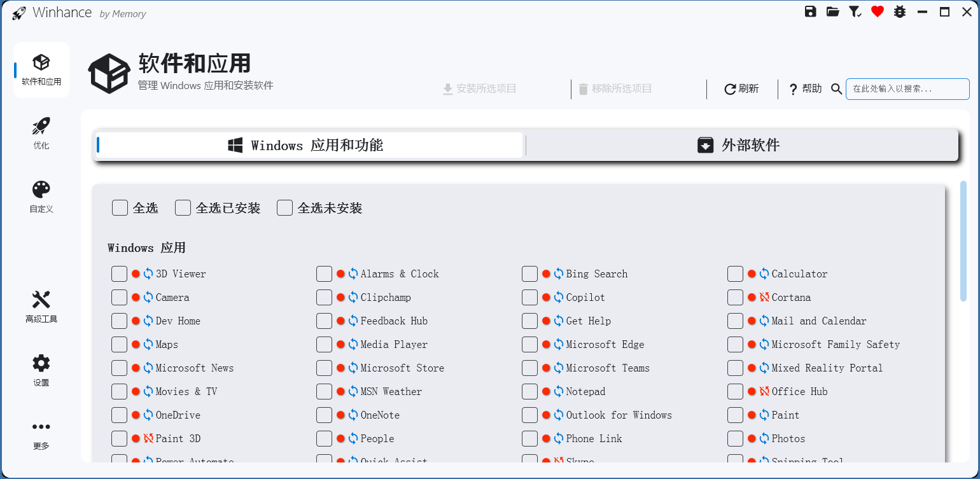
Task: Click the save configuration floppy disk icon
Action: pos(810,11)
